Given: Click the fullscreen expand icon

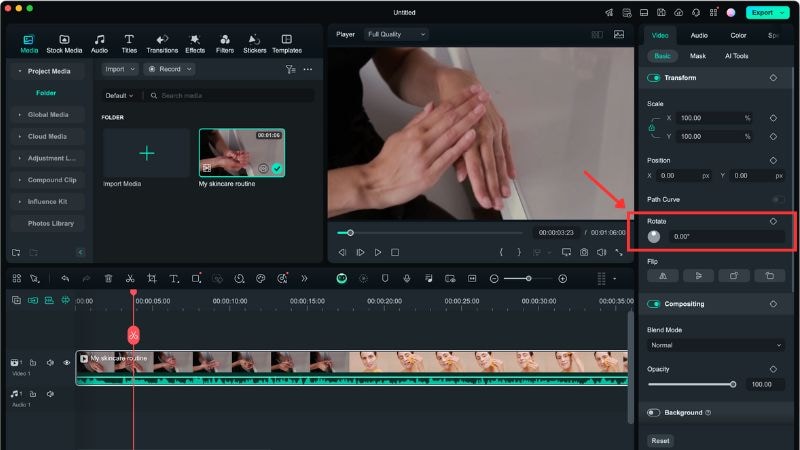Looking at the screenshot, I should tap(619, 253).
